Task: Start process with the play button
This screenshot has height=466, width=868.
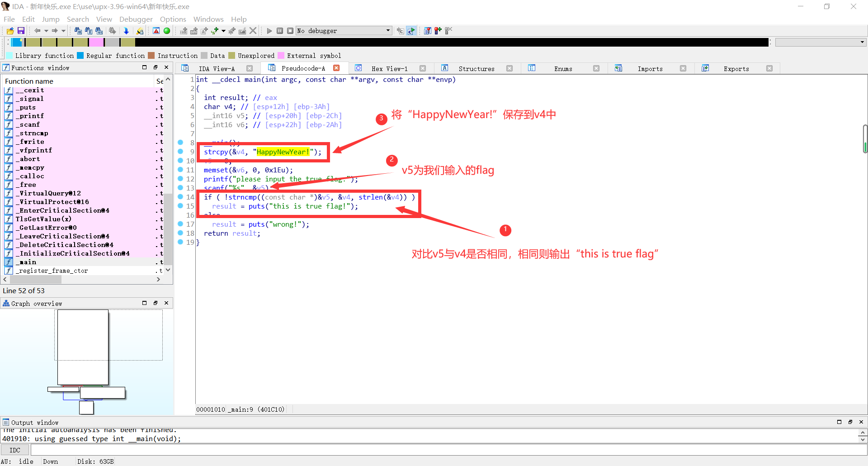Action: 269,31
